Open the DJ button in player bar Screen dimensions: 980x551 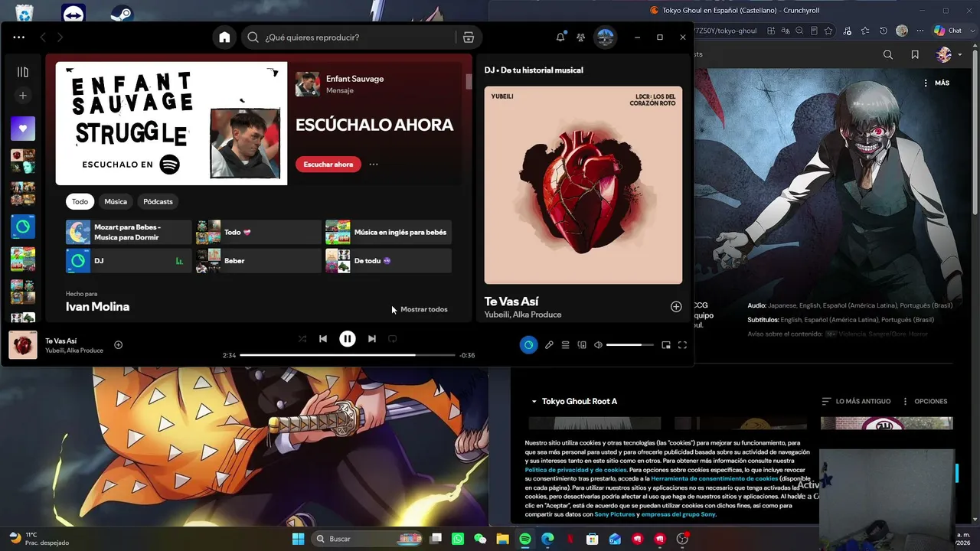pyautogui.click(x=528, y=345)
